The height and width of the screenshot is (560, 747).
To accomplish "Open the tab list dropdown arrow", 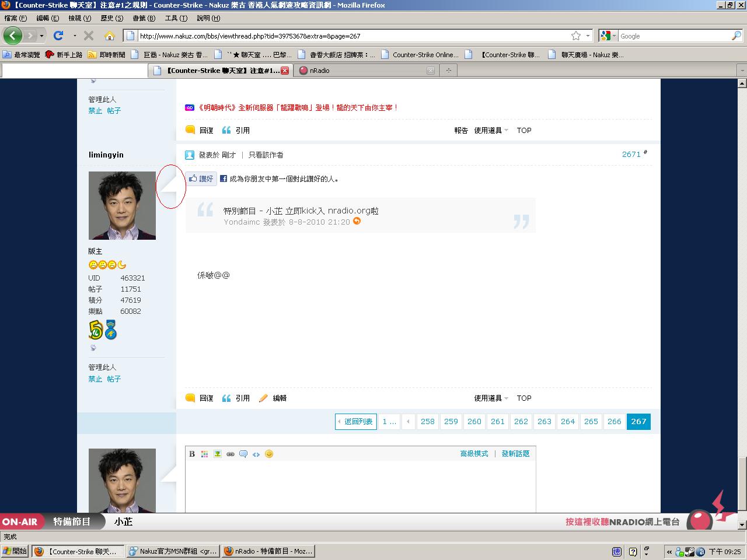I will 742,71.
